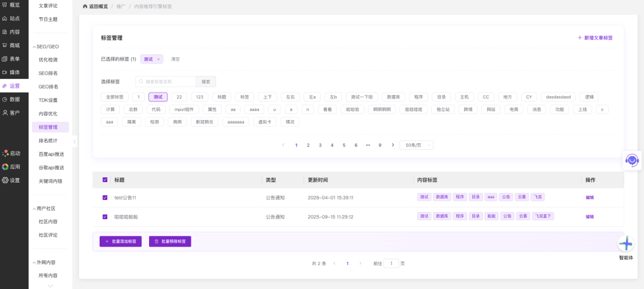Click the home icon in breadcrumb
644x289 pixels.
(85, 7)
